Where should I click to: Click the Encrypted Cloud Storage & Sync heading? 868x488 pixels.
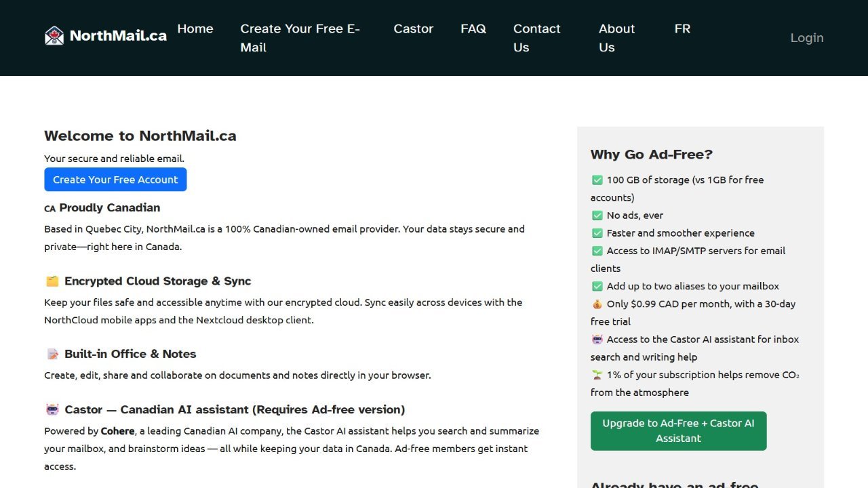pyautogui.click(x=157, y=281)
